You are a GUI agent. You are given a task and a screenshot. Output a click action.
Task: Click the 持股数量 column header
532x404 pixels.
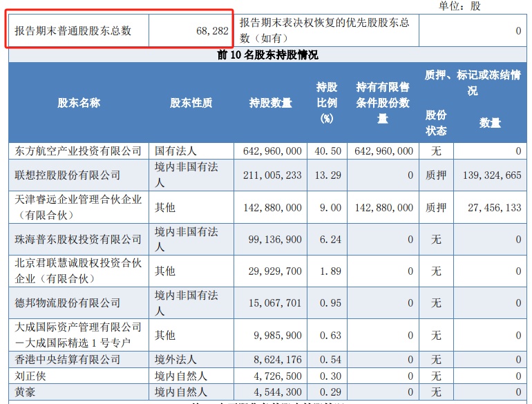[270, 102]
